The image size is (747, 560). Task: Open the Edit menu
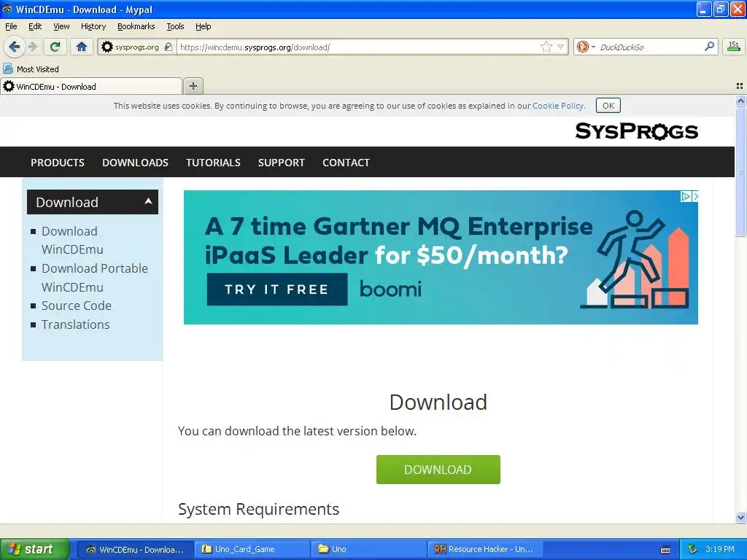pyautogui.click(x=35, y=26)
